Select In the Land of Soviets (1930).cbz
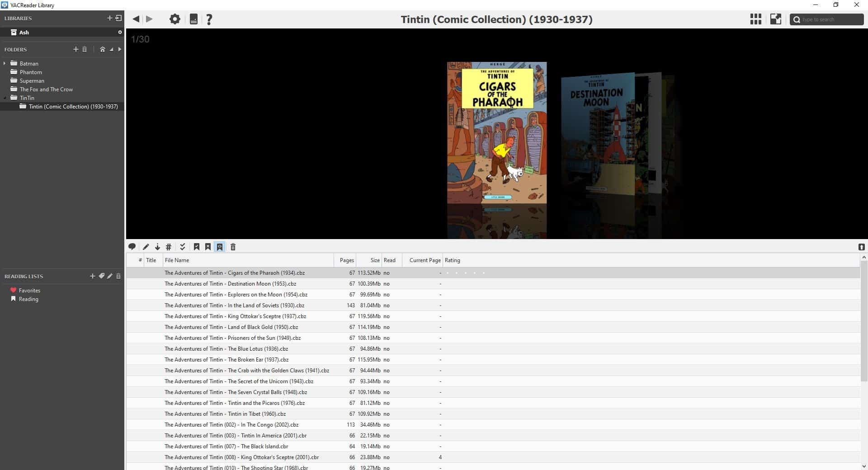The height and width of the screenshot is (470, 868). tap(493, 305)
